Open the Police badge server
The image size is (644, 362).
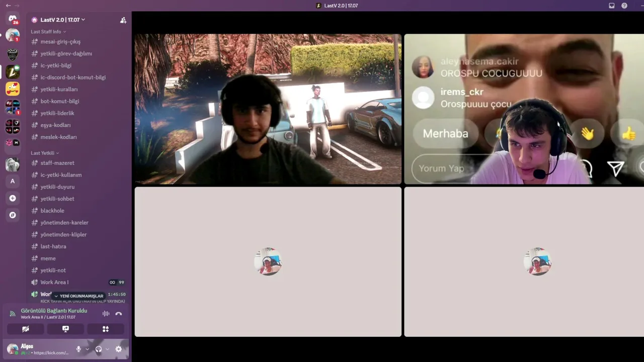click(x=13, y=54)
